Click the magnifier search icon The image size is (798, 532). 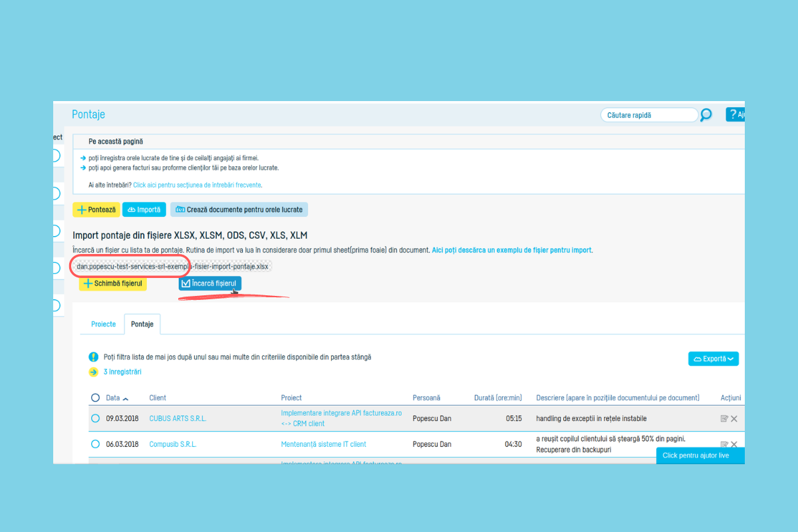[x=706, y=115]
